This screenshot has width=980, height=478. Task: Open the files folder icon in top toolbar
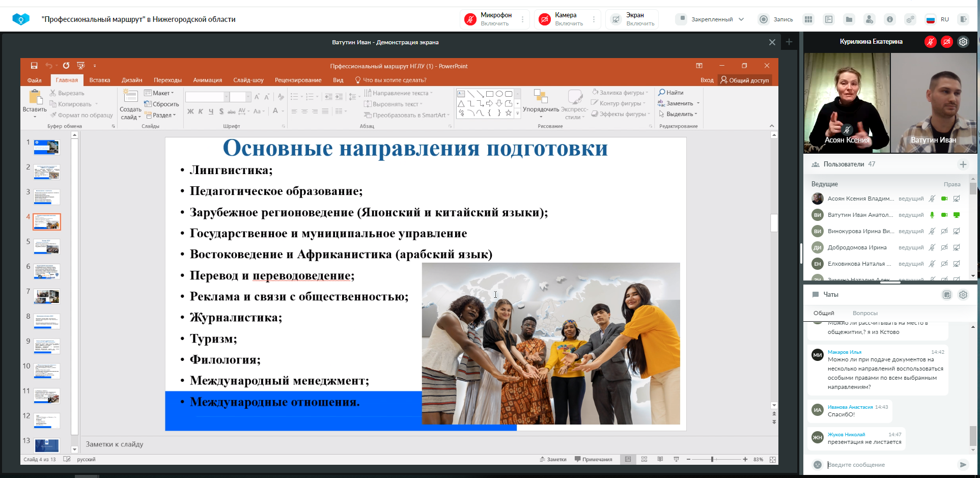849,19
